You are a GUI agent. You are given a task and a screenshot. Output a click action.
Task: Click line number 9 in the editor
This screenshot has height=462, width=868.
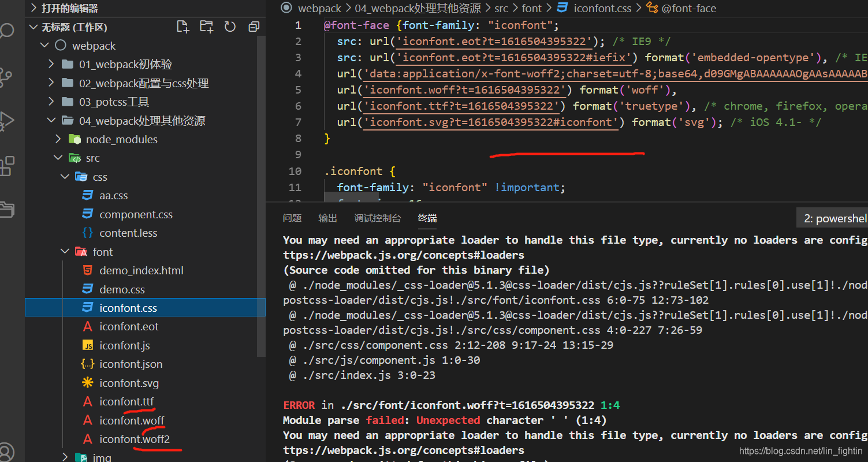click(298, 154)
